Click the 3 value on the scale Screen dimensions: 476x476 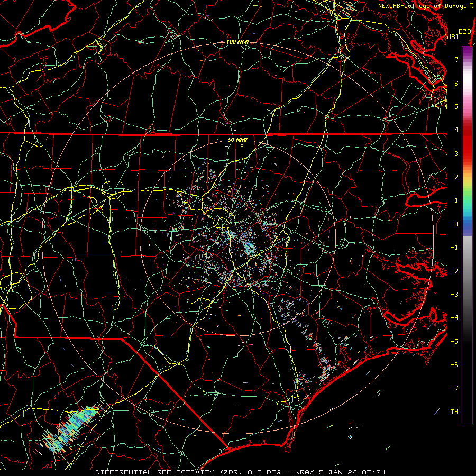click(456, 153)
